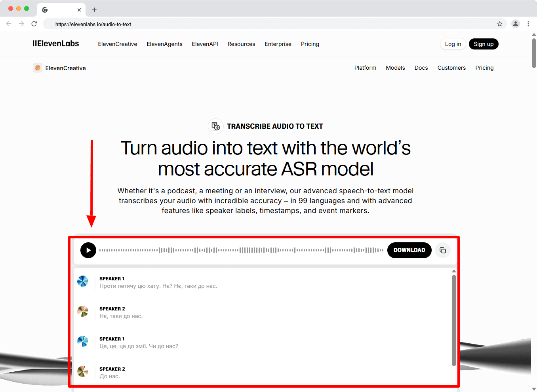Click the Log in button
The height and width of the screenshot is (392, 537).
(x=453, y=44)
